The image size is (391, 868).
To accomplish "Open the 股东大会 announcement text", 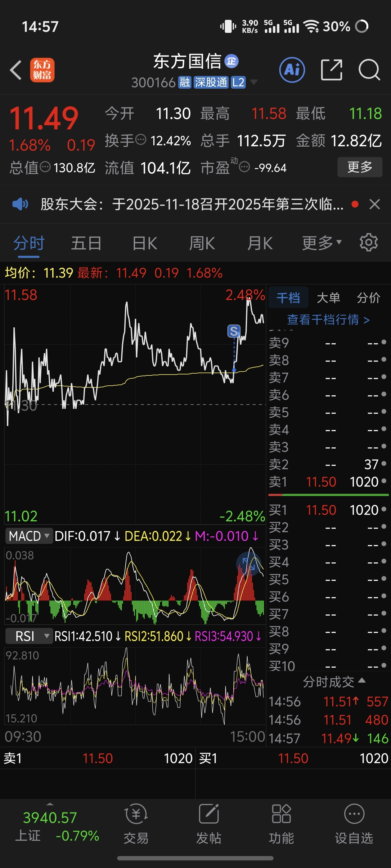I will tap(192, 204).
